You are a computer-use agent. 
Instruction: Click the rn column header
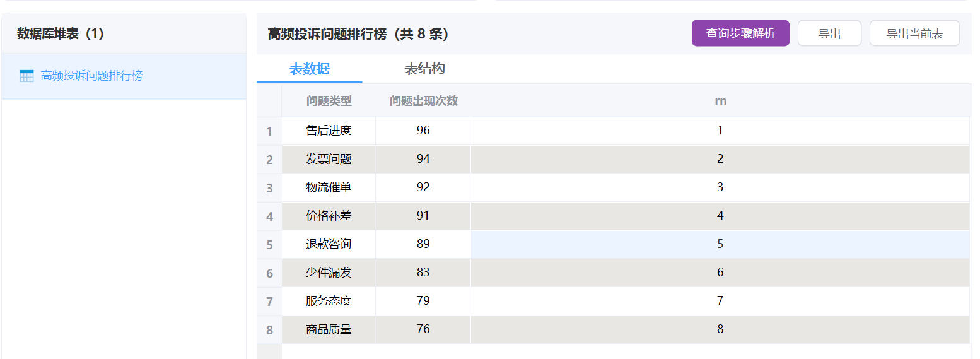[x=720, y=101]
